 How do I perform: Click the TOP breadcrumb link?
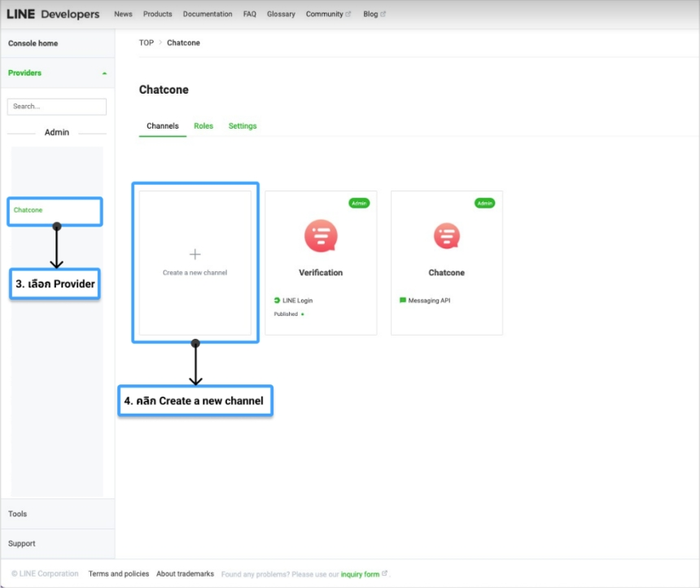point(146,43)
